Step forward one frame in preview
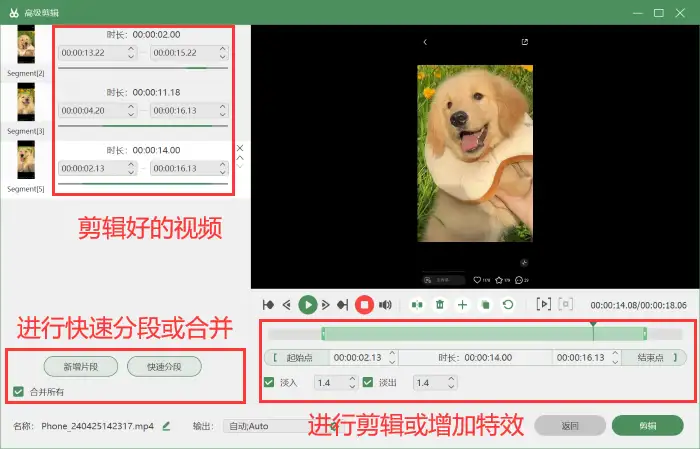 tap(325, 305)
